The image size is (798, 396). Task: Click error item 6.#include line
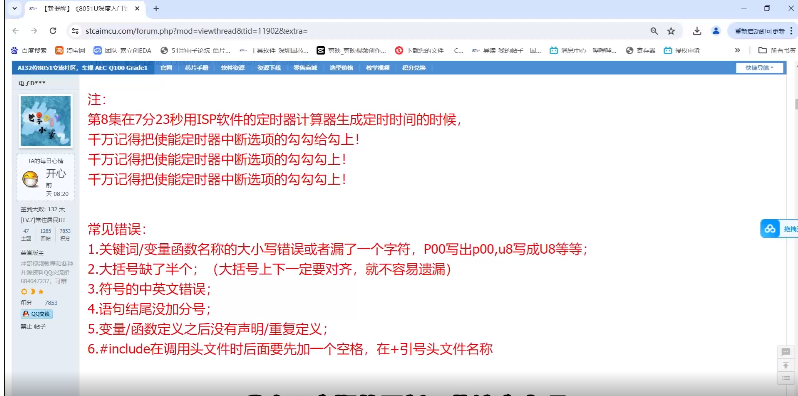(x=290, y=349)
